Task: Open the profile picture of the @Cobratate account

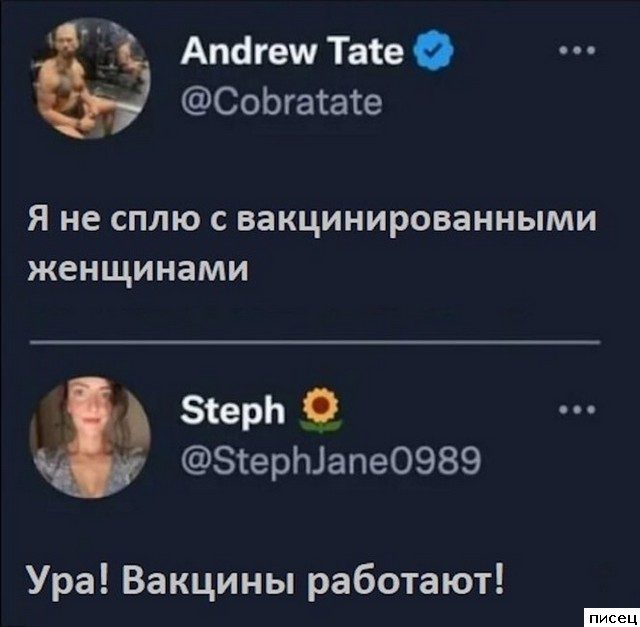Action: click(x=90, y=78)
